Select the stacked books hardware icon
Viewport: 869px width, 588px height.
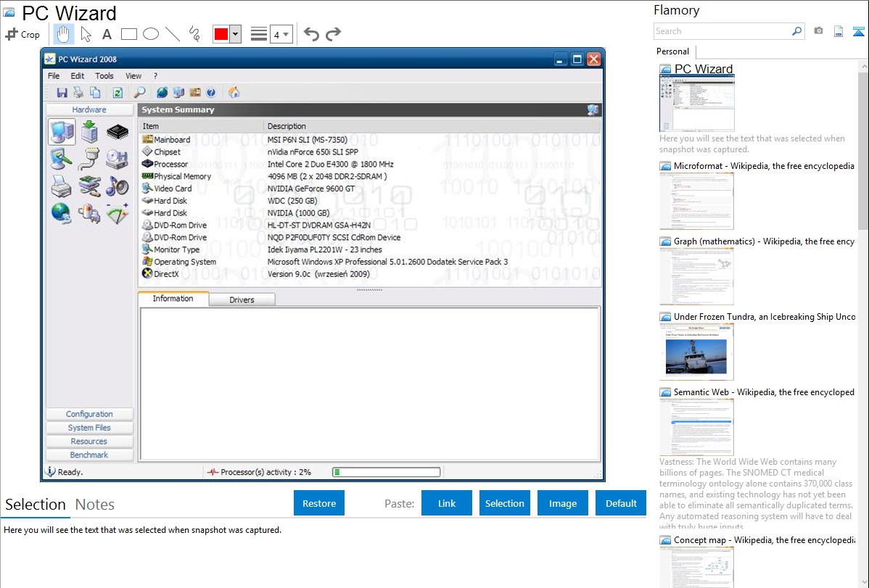point(89,186)
